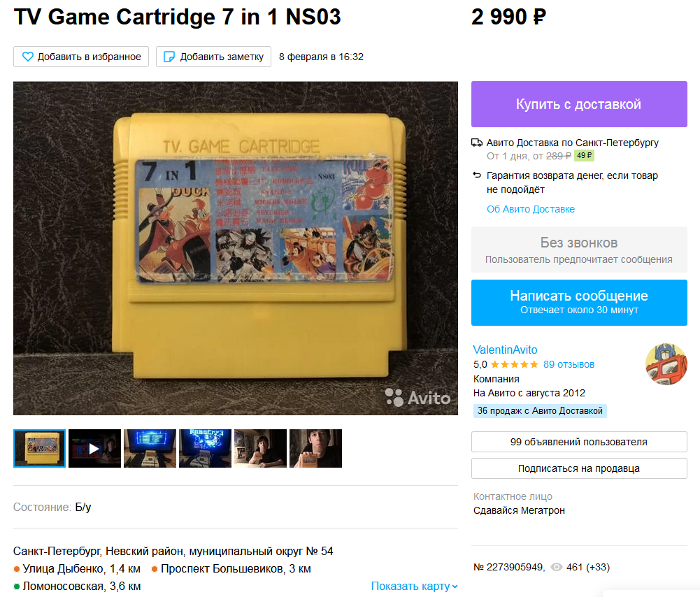
Task: Select the third thumbnail showing the TV menu
Action: point(150,448)
